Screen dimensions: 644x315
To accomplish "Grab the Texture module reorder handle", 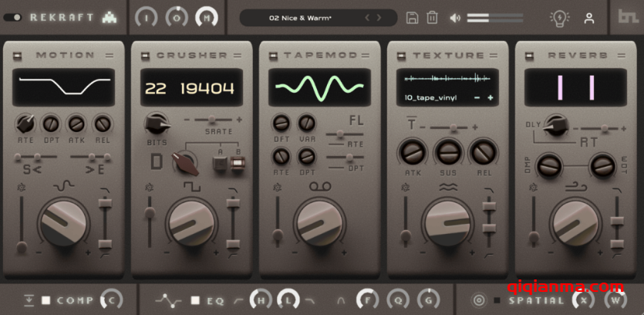I will [494, 56].
